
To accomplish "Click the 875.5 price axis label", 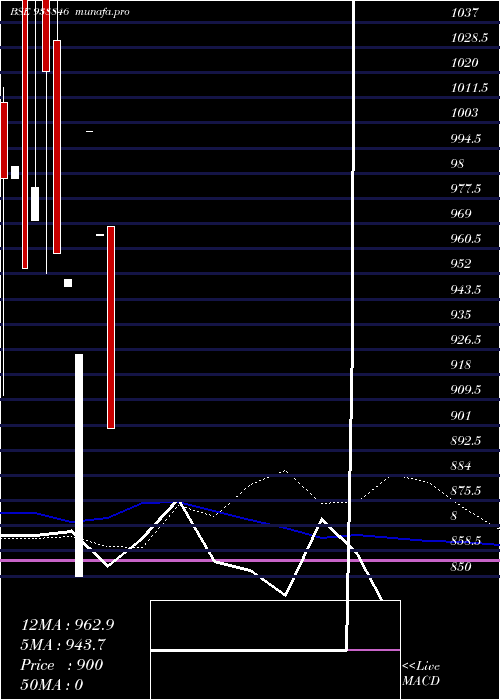I will [466, 491].
